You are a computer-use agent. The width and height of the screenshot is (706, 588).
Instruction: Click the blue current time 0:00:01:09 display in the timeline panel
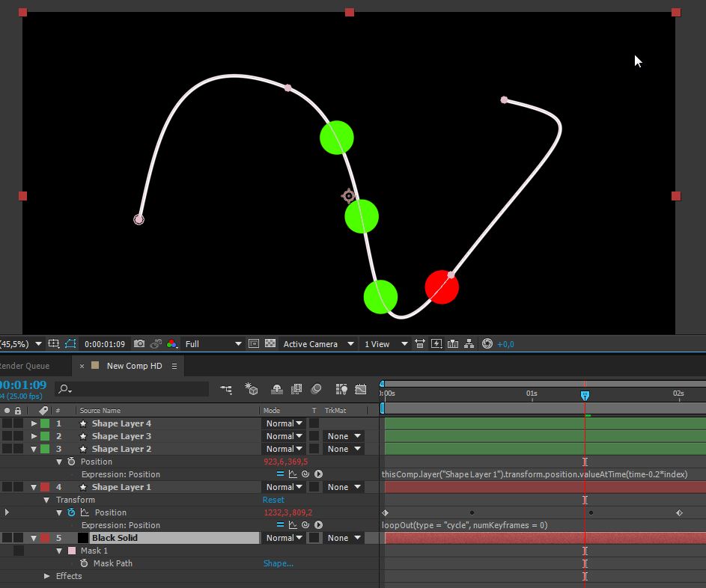[x=22, y=385]
